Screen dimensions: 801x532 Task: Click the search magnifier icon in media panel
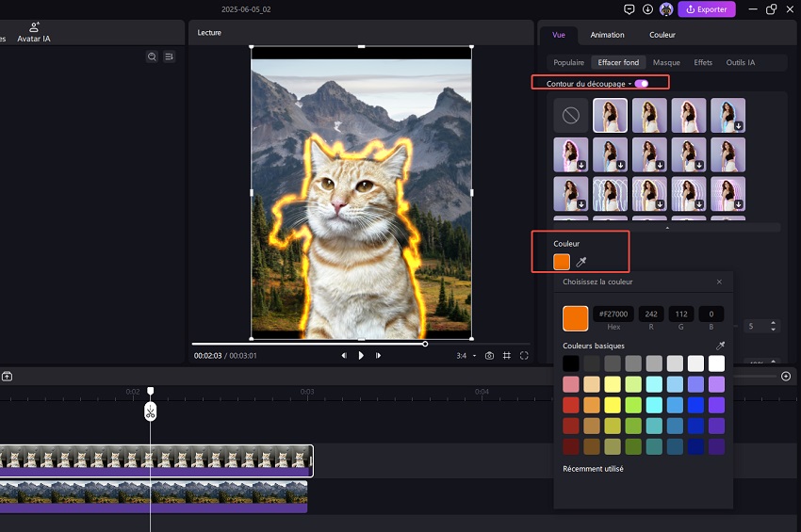click(x=152, y=56)
